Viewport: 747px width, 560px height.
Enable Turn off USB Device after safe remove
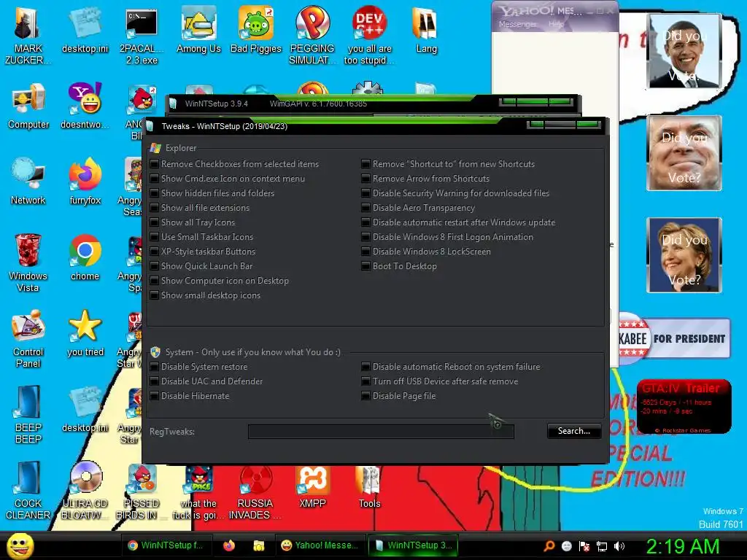365,381
